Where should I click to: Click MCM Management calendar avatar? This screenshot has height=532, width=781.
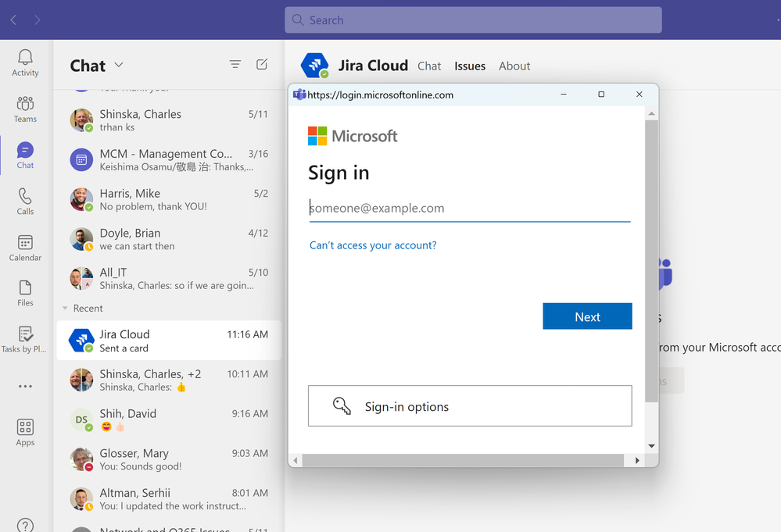pyautogui.click(x=81, y=159)
